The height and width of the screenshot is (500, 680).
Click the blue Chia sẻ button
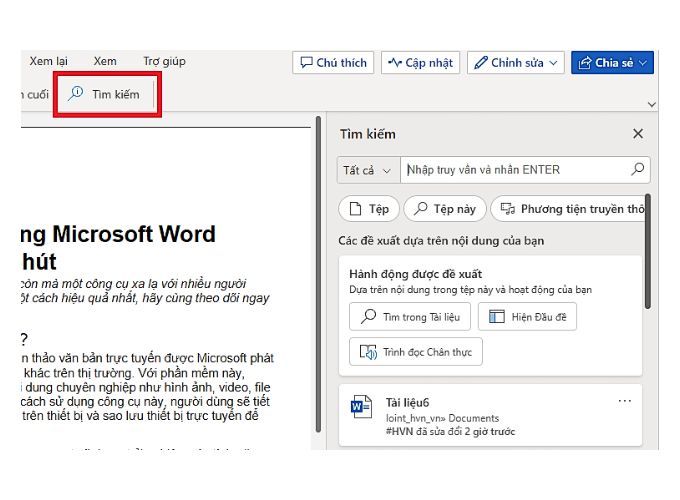pyautogui.click(x=612, y=63)
